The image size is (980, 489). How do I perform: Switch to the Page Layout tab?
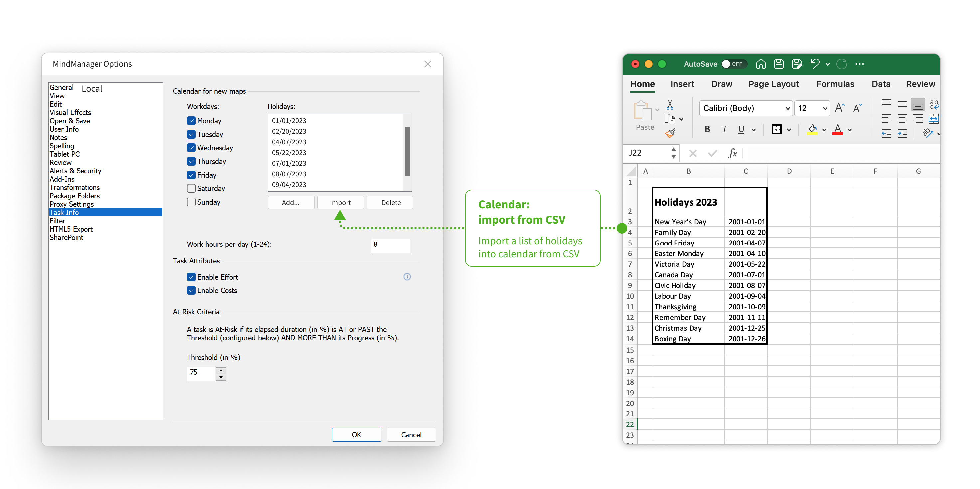(773, 84)
